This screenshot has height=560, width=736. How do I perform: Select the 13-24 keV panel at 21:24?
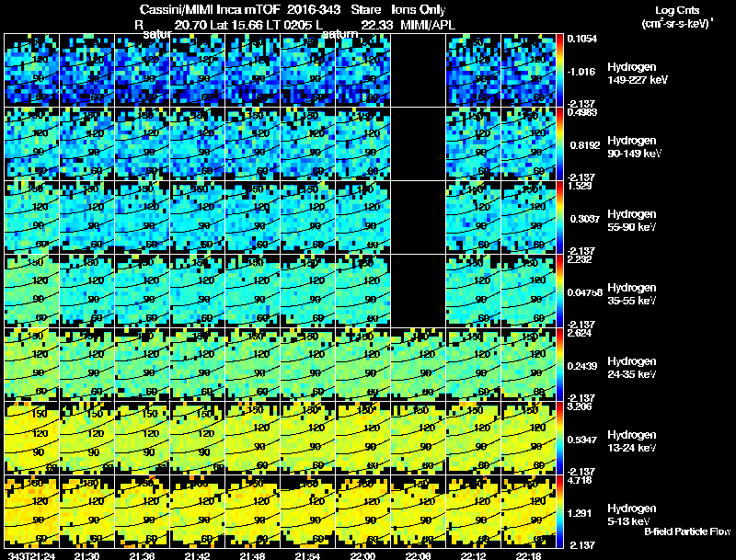(x=32, y=438)
